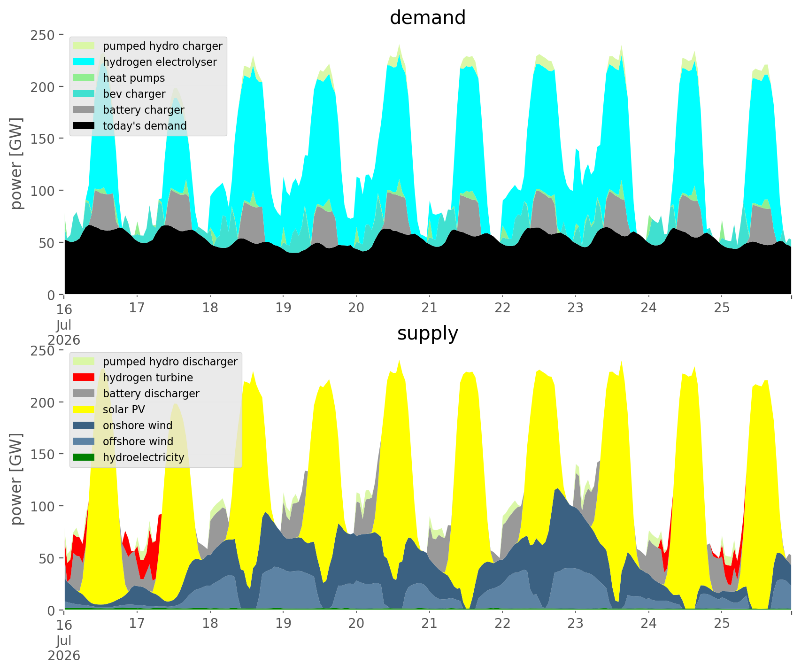801x672 pixels.
Task: Click date tick 23 under the demand chart
Action: (575, 308)
